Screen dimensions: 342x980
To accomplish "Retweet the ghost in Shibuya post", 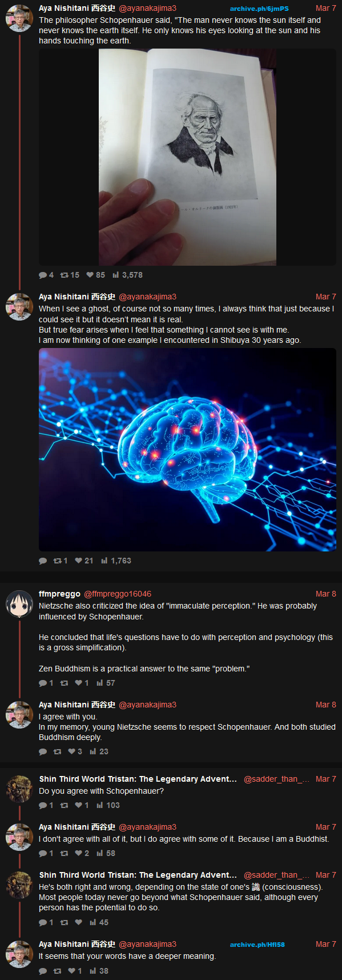I will click(57, 561).
